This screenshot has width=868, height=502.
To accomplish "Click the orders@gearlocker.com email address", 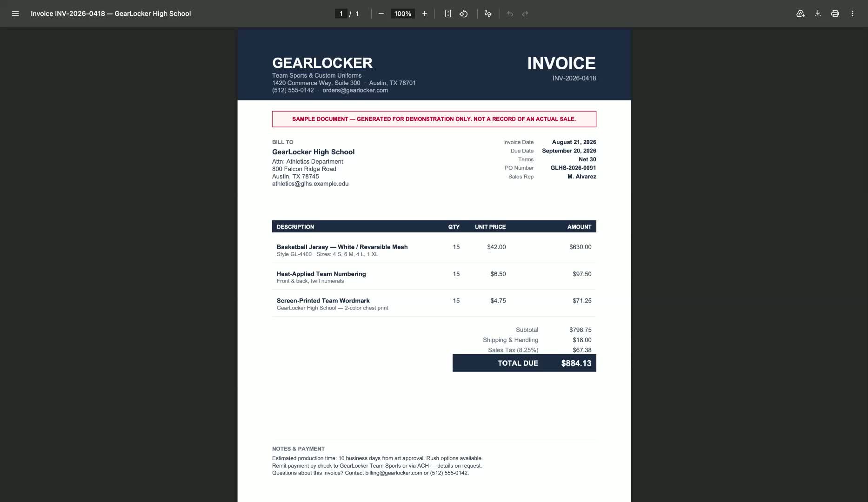I will tap(355, 90).
